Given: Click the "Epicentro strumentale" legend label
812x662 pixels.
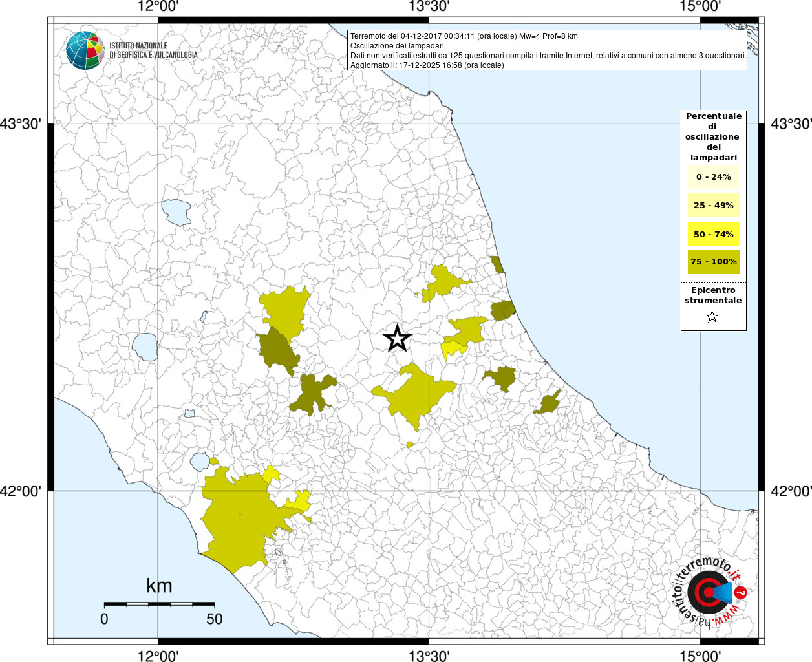Looking at the screenshot, I should pos(713,295).
